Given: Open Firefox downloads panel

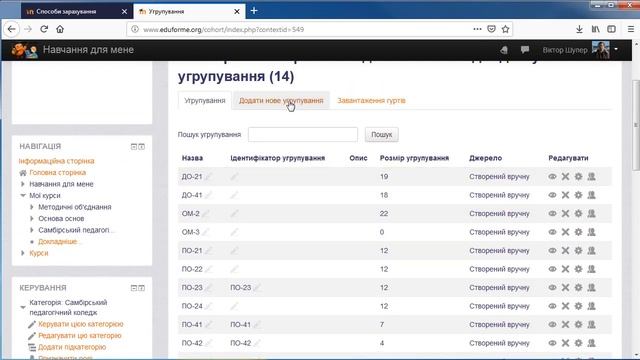Looking at the screenshot, I should point(579,29).
